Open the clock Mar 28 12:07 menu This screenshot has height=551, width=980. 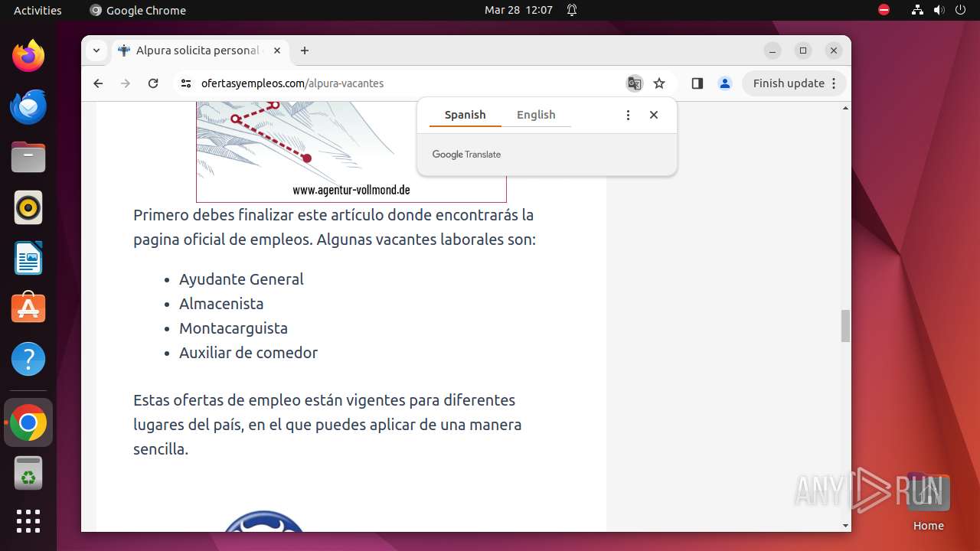point(518,10)
